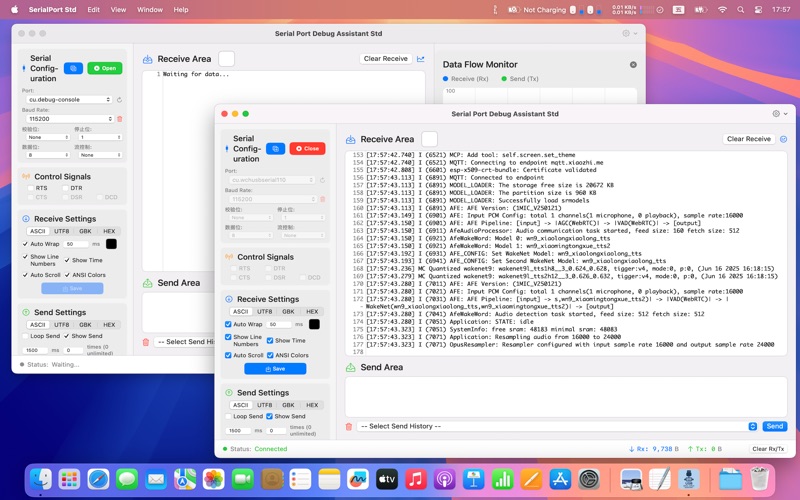Screen dimensions: 800x500
Task: Click the Receive Settings icon in the front window
Action: [229, 299]
